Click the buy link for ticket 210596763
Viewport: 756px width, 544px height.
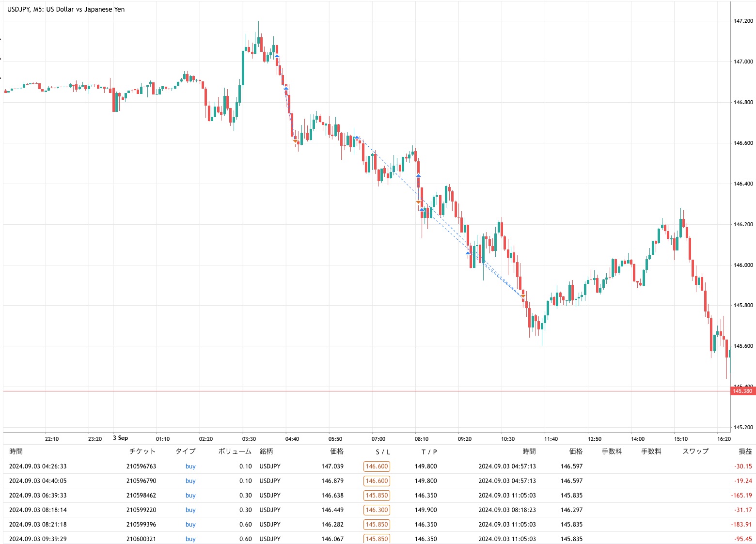[x=190, y=466]
